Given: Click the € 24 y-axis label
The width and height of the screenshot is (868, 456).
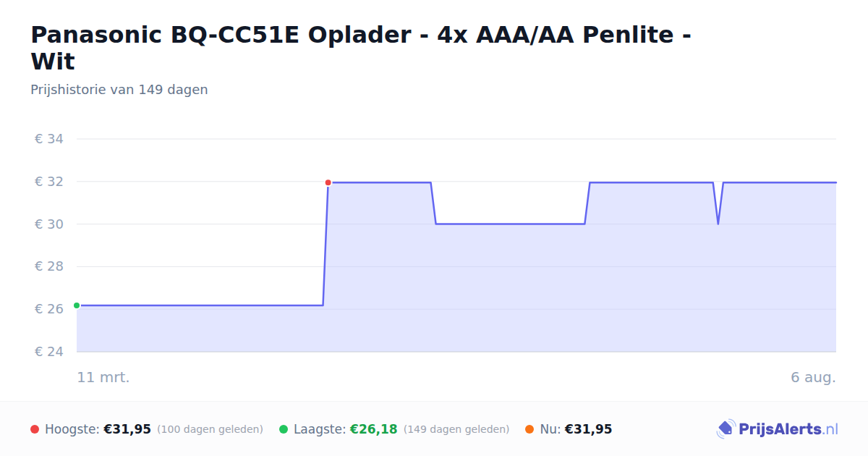Looking at the screenshot, I should pos(49,352).
